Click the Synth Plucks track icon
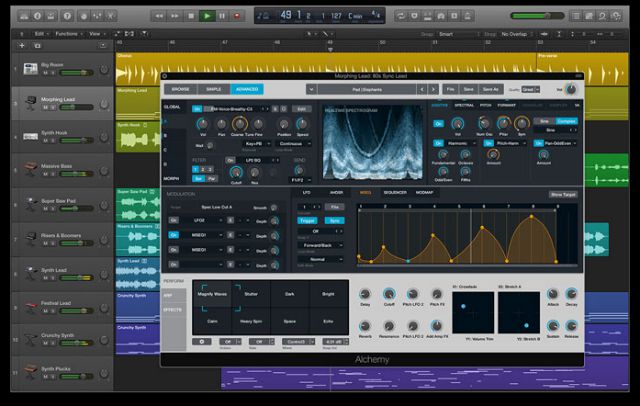Screen dimensions: 640x406 [31, 372]
